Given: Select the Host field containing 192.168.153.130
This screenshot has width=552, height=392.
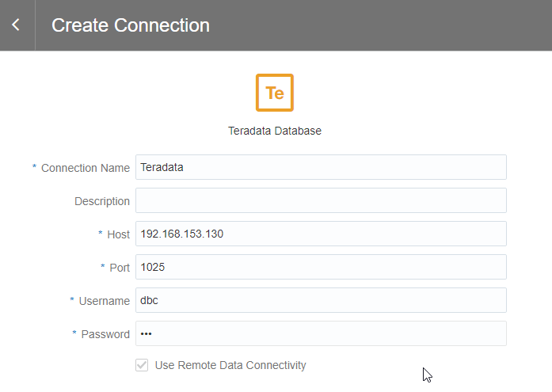Looking at the screenshot, I should pos(321,234).
